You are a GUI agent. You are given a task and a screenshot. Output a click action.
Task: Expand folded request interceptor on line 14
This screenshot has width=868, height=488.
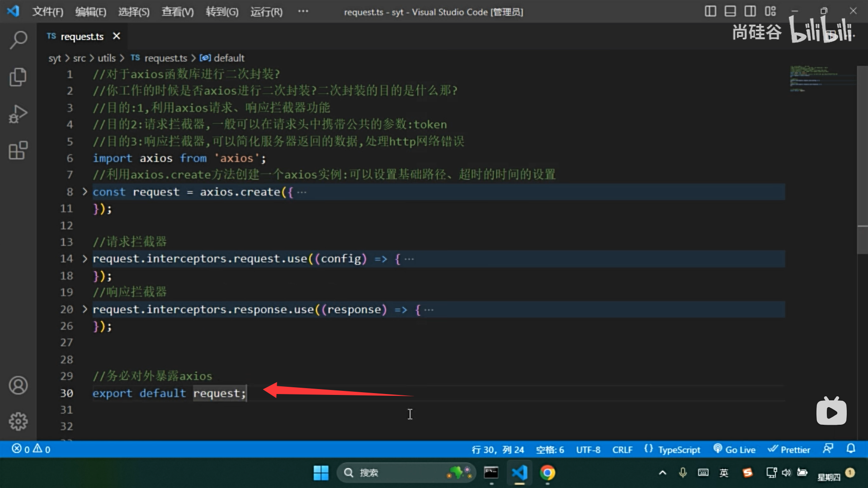(x=85, y=259)
